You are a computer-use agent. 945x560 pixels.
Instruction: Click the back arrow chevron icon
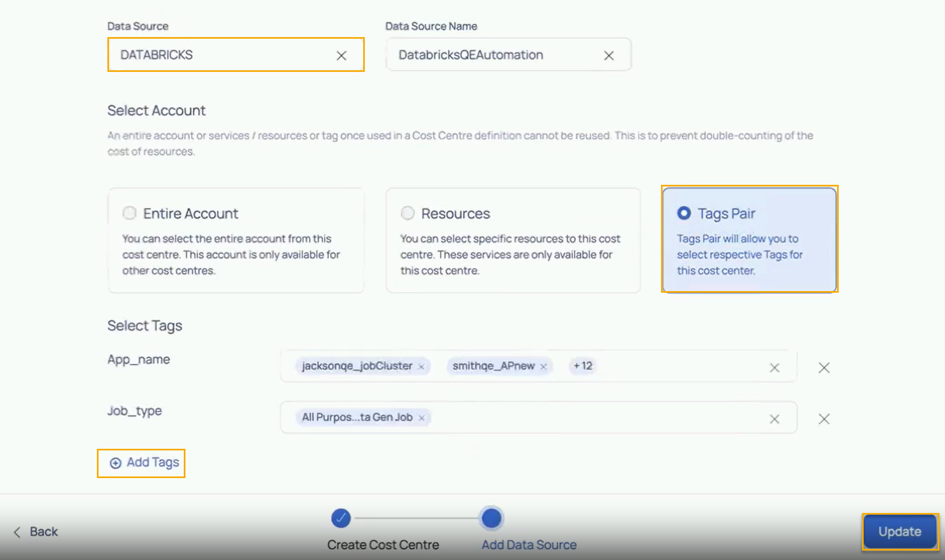tap(17, 532)
